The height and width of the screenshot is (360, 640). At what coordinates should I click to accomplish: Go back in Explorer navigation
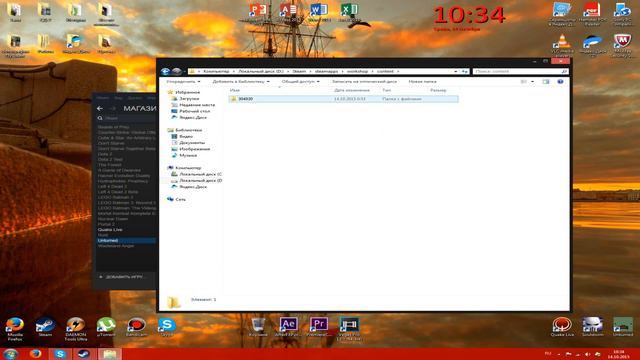click(x=165, y=71)
